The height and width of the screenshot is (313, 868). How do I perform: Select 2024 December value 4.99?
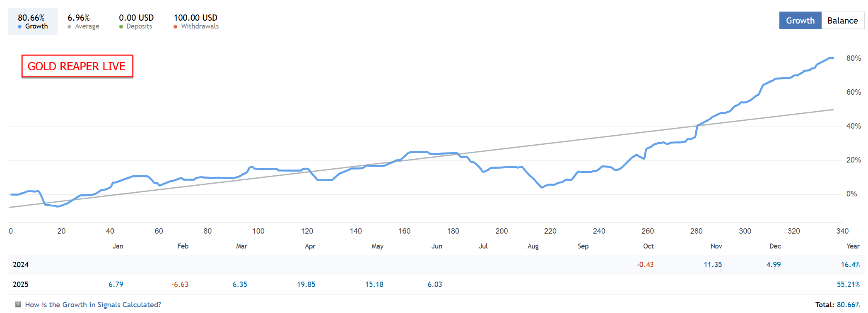774,265
